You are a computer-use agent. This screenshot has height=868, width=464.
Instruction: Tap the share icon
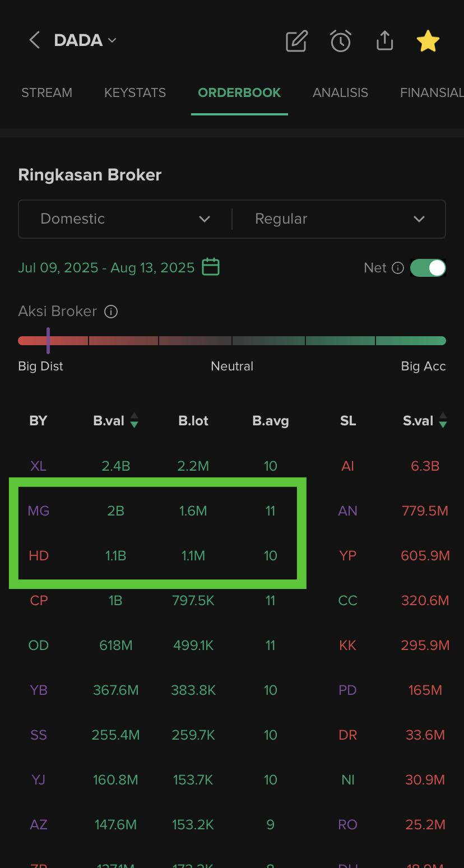(x=384, y=41)
